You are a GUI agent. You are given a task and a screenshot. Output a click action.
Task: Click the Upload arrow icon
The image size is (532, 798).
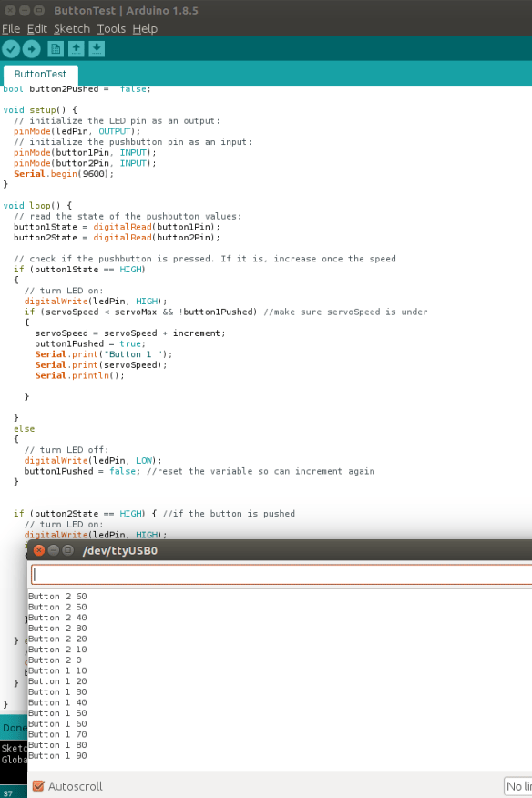point(32,49)
